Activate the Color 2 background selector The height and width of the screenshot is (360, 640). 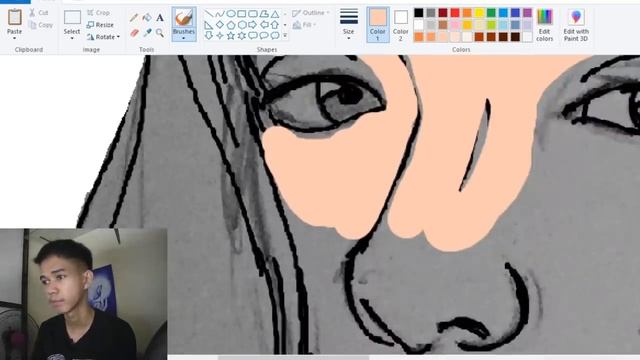[401, 24]
